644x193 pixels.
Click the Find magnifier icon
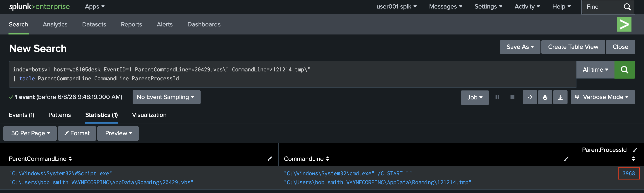pos(627,7)
